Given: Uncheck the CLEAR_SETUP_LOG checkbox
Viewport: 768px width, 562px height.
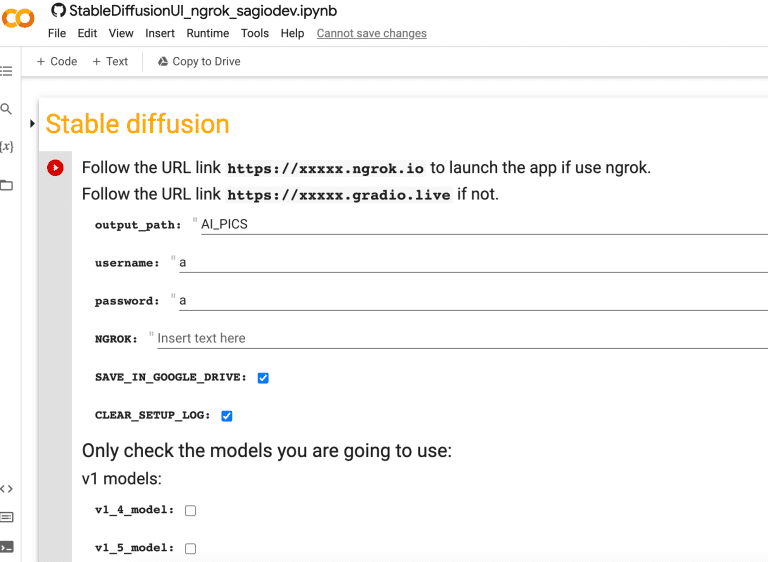Looking at the screenshot, I should click(x=227, y=416).
